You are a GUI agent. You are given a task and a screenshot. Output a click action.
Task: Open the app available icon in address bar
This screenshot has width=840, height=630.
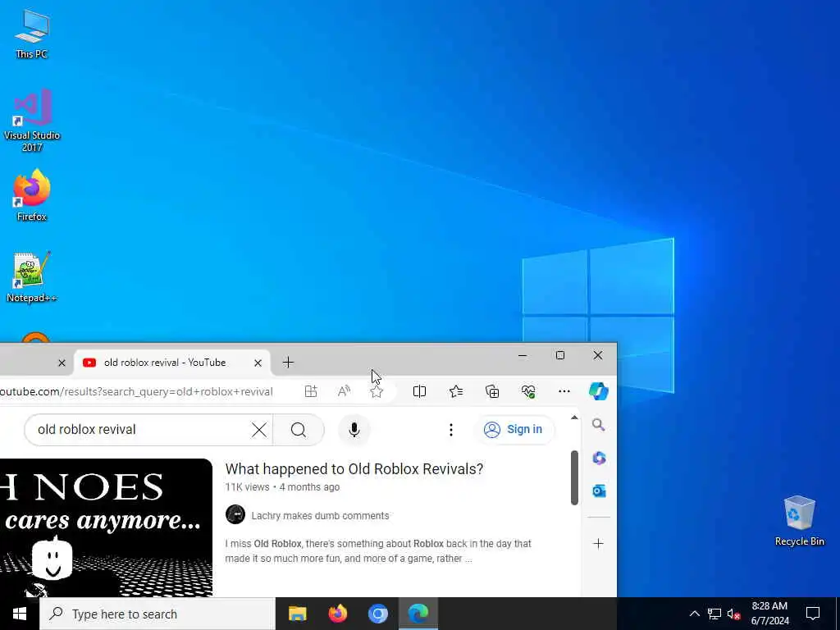click(x=311, y=391)
